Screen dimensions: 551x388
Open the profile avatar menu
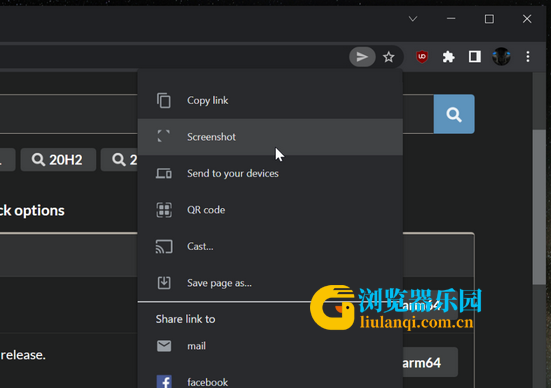click(x=501, y=57)
